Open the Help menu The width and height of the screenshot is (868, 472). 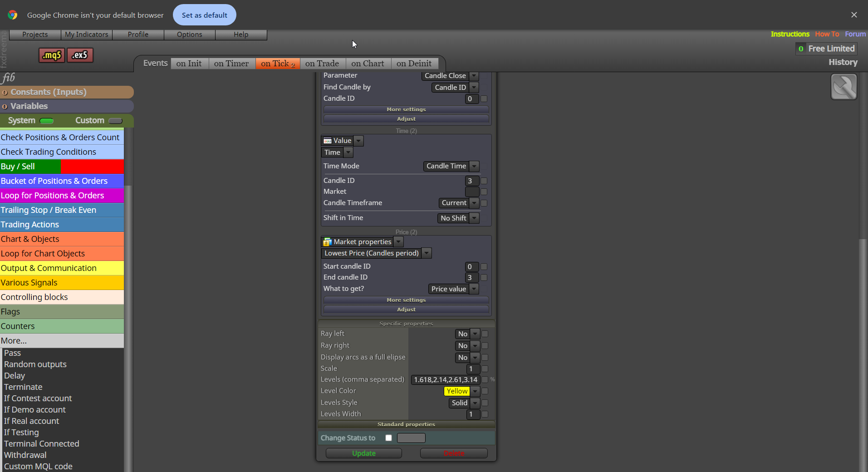[x=241, y=34]
